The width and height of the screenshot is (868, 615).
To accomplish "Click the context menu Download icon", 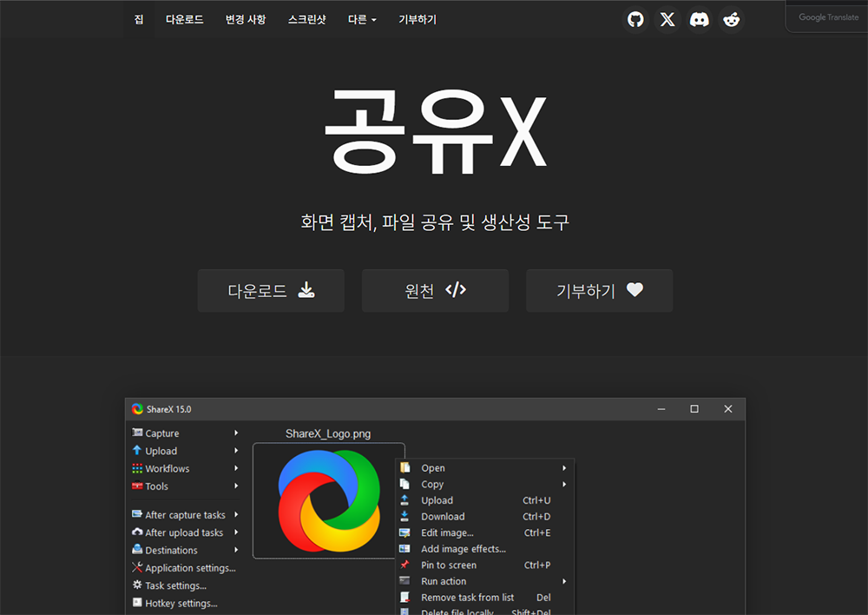I will click(404, 516).
